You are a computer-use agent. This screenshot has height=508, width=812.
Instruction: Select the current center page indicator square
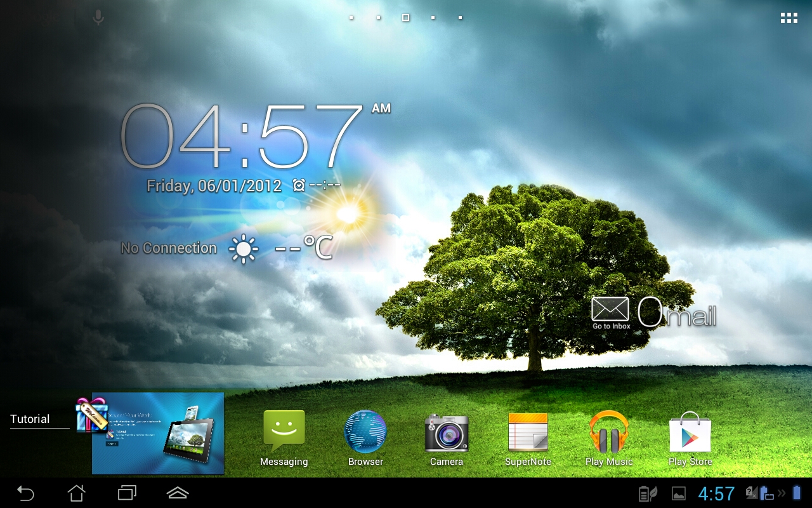click(405, 18)
